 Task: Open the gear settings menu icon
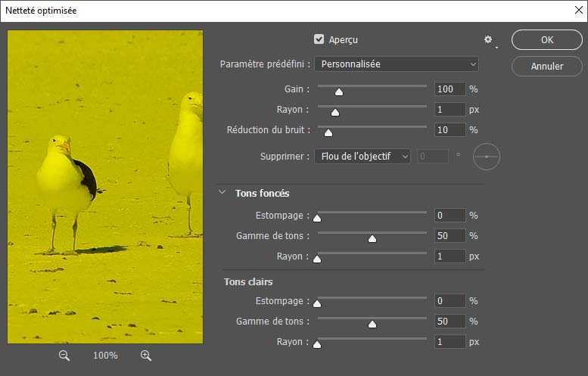[488, 39]
